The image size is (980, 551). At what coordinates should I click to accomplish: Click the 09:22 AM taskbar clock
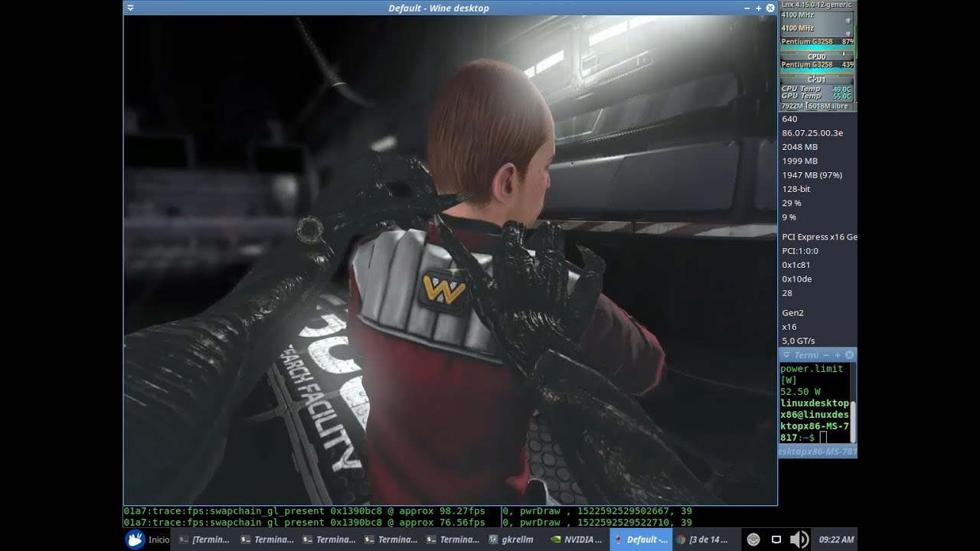836,540
